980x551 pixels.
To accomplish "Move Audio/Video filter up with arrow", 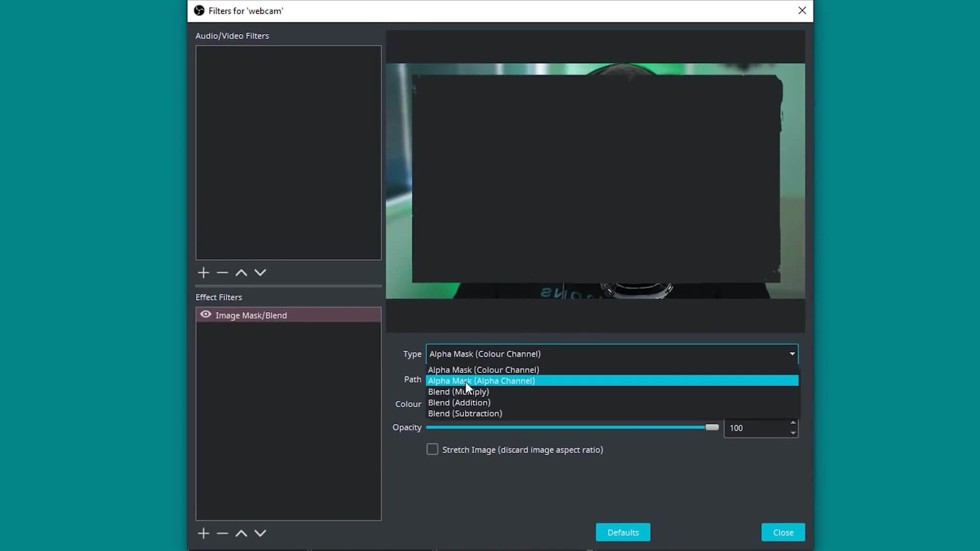I will (241, 272).
